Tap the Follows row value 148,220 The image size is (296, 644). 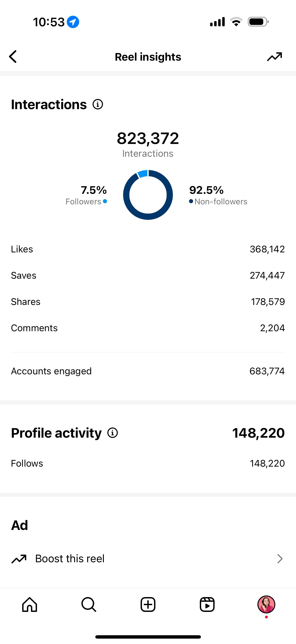267,463
